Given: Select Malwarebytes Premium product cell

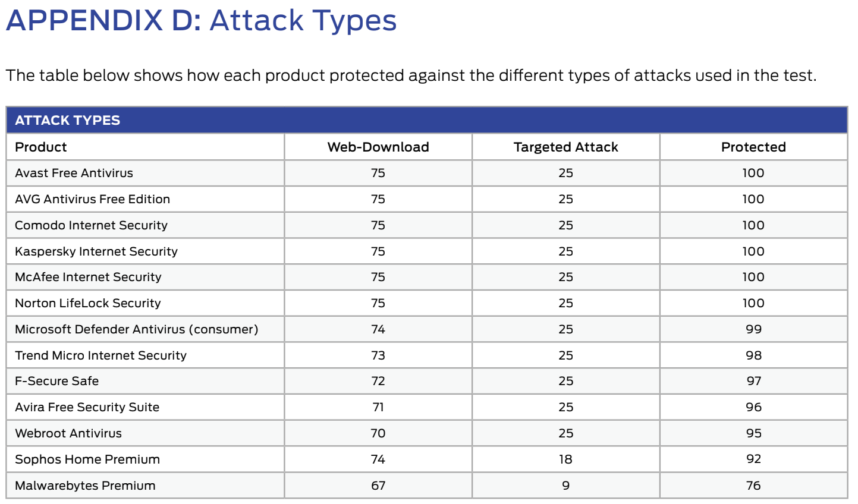Looking at the screenshot, I should coord(85,486).
